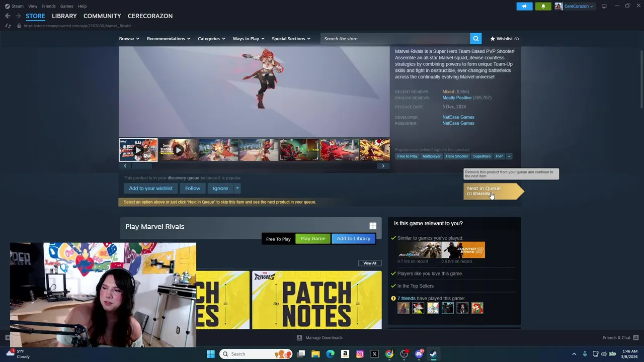Click Add to Library
This screenshot has height=362, width=644.
tap(353, 239)
